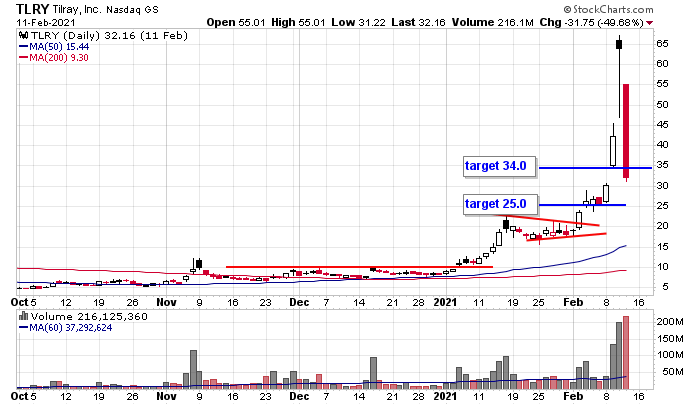This screenshot has width=700, height=405.
Task: Click the target 25.0 annotation box
Action: click(499, 205)
